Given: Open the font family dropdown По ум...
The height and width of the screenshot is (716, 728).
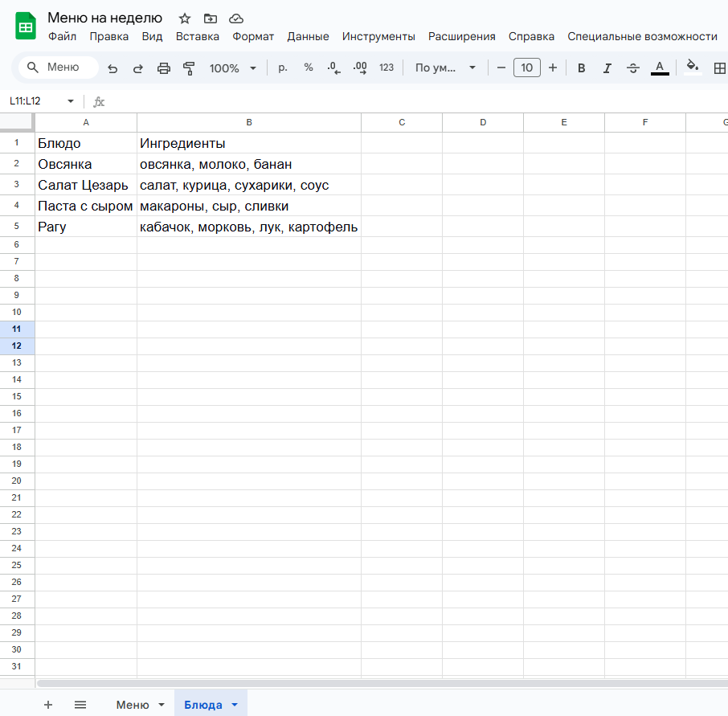Looking at the screenshot, I should [445, 68].
